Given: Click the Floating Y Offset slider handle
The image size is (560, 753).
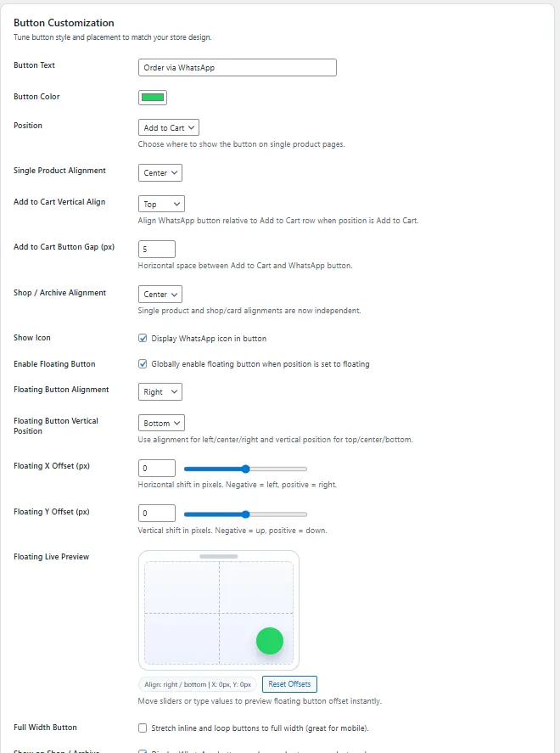Looking at the screenshot, I should point(246,514).
